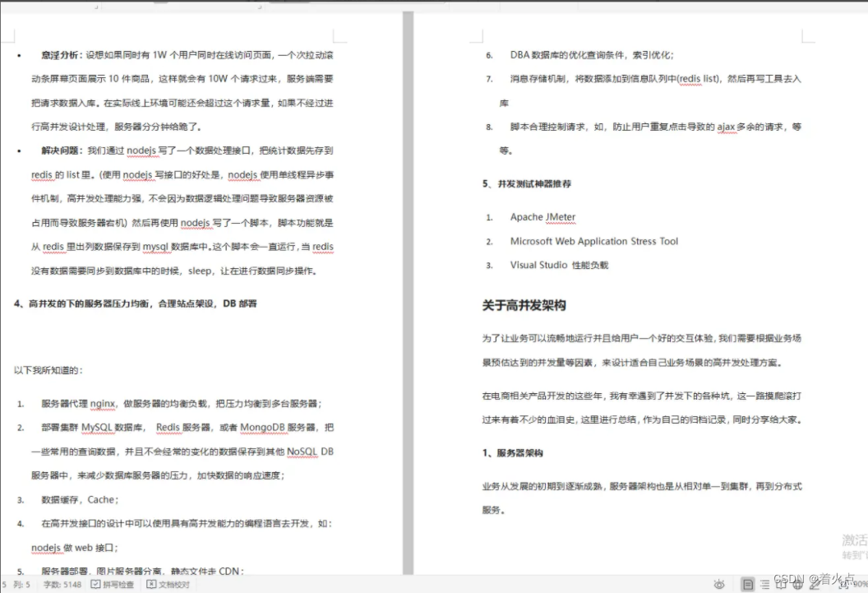868x593 pixels.
Task: Click item 8 line about 脚本合理控制请求
Action: coord(655,127)
